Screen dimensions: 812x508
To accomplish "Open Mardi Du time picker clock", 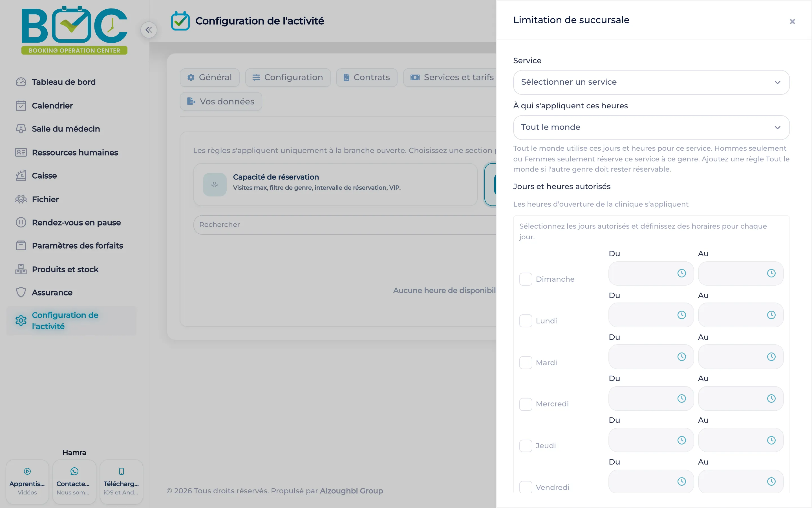I will [x=681, y=356].
